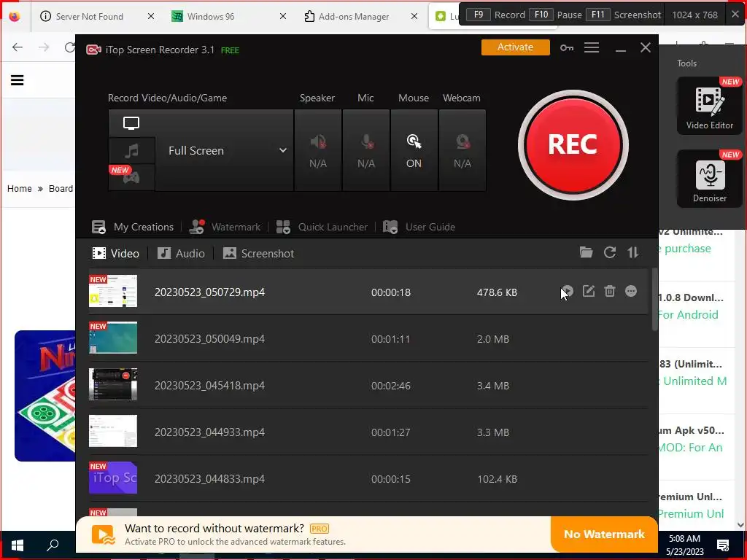Screen dimensions: 747x560
Task: Click the Home breadcrumb link
Action: (20, 189)
